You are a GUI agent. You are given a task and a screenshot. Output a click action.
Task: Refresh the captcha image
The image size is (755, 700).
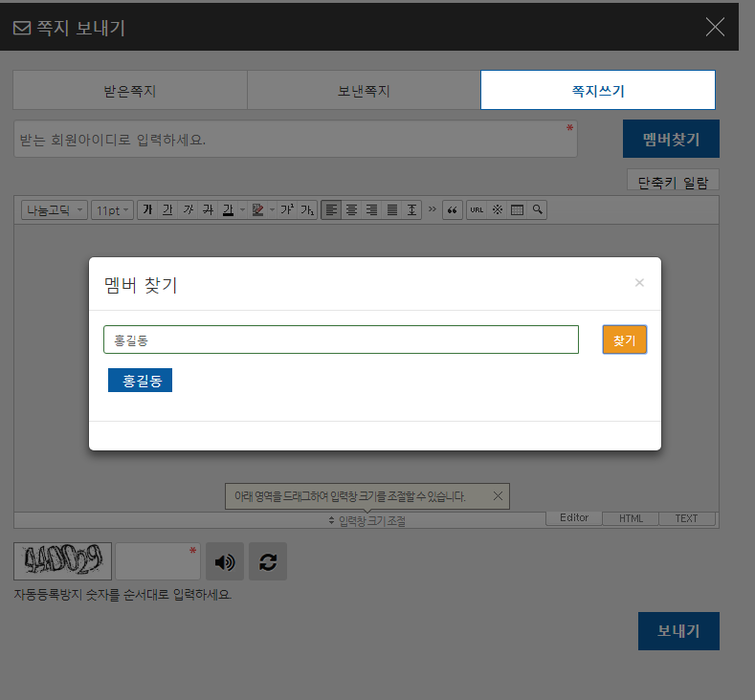tap(268, 561)
